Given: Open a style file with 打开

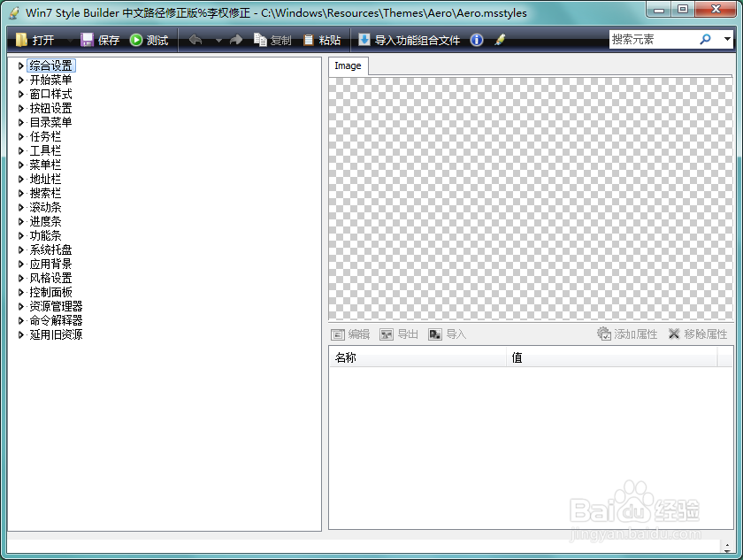Looking at the screenshot, I should [34, 41].
